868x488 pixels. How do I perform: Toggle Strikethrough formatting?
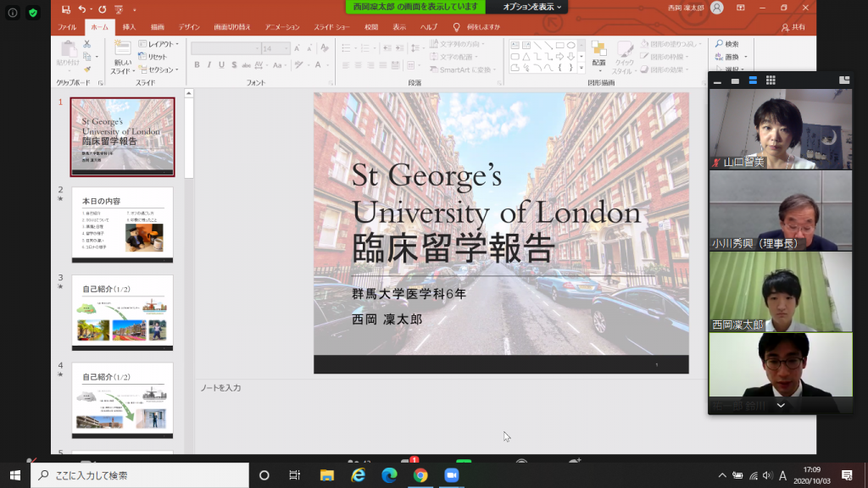point(247,65)
